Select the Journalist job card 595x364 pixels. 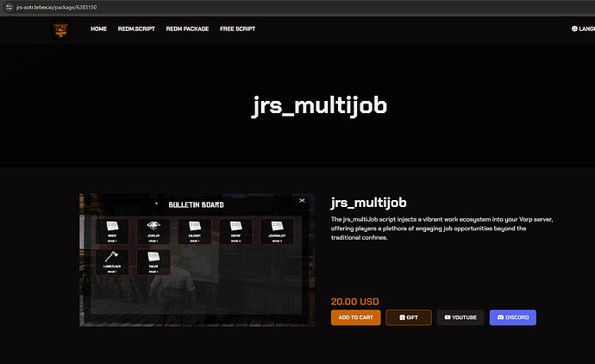[x=277, y=231]
